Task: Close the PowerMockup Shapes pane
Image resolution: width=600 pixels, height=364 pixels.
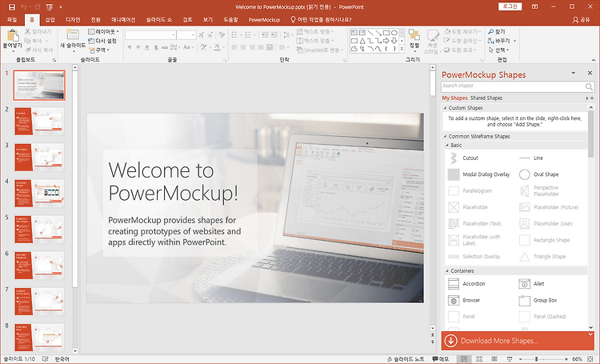Action: pyautogui.click(x=590, y=73)
